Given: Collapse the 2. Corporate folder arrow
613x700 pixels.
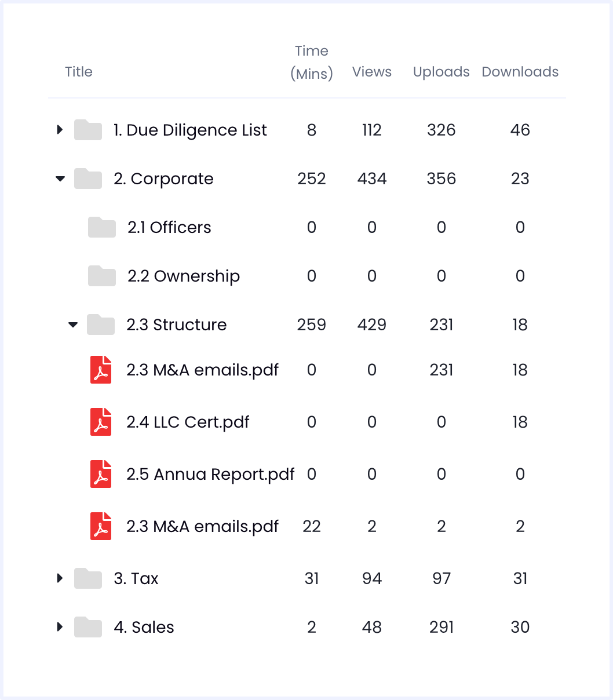Looking at the screenshot, I should pyautogui.click(x=60, y=179).
